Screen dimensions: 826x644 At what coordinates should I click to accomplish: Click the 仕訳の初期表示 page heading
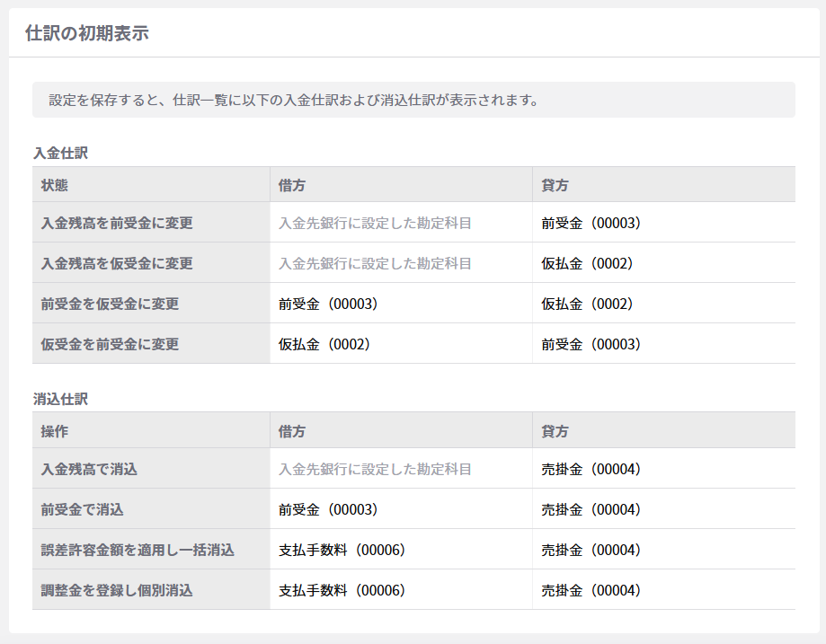[x=87, y=34]
